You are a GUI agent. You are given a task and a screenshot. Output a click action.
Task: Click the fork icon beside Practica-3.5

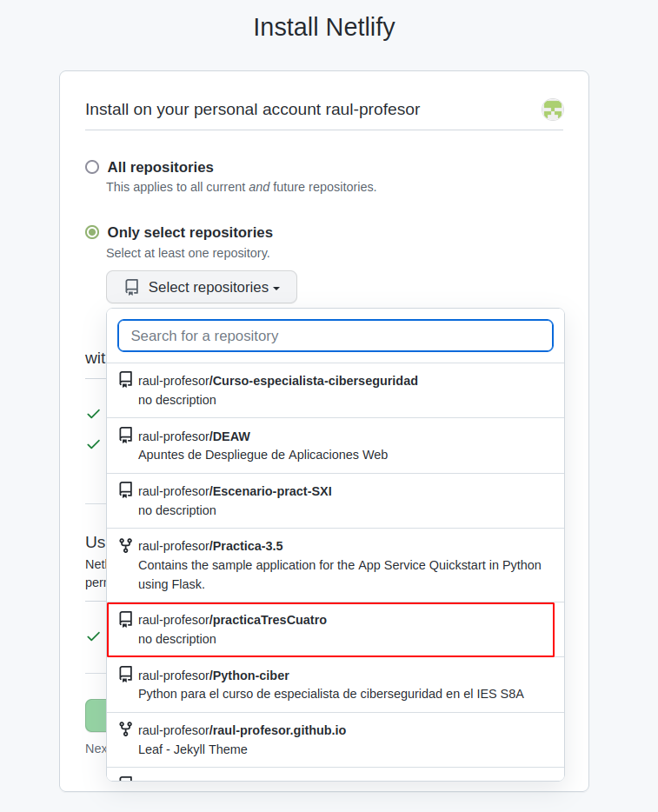click(x=126, y=545)
